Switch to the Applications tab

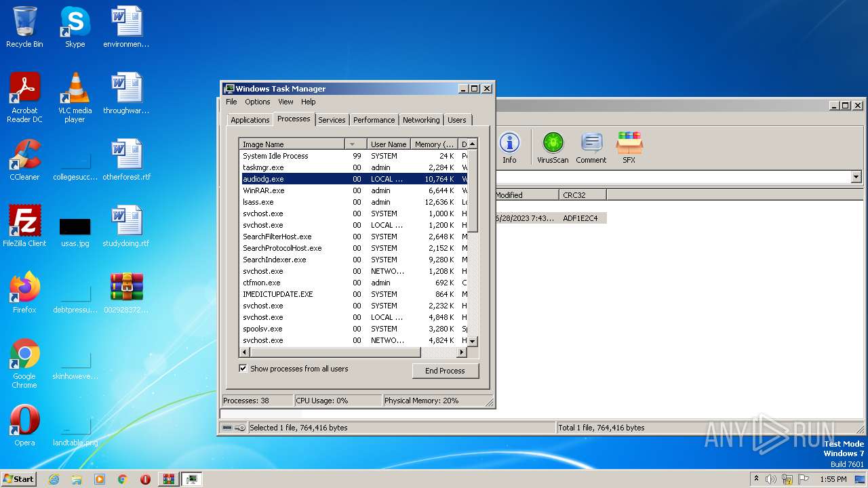250,120
